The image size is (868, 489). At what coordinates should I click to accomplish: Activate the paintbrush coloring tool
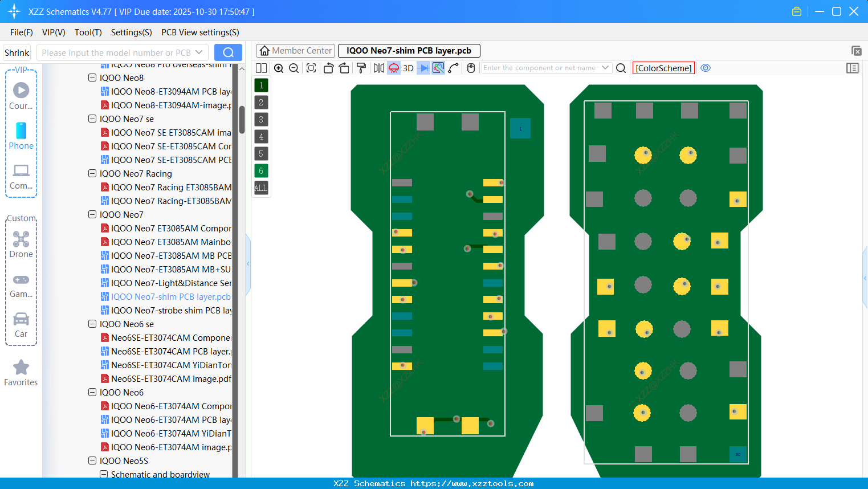(360, 68)
